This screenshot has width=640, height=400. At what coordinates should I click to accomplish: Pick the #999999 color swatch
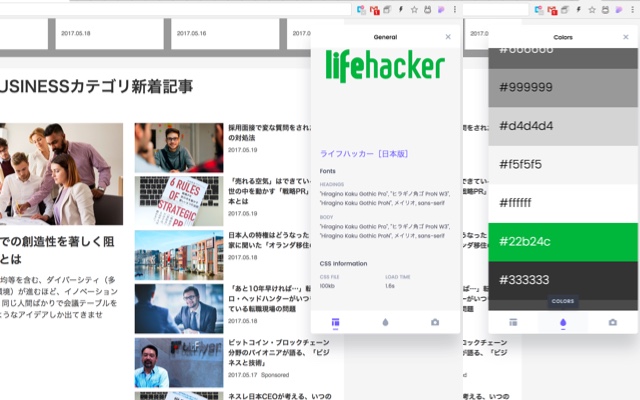(563, 87)
